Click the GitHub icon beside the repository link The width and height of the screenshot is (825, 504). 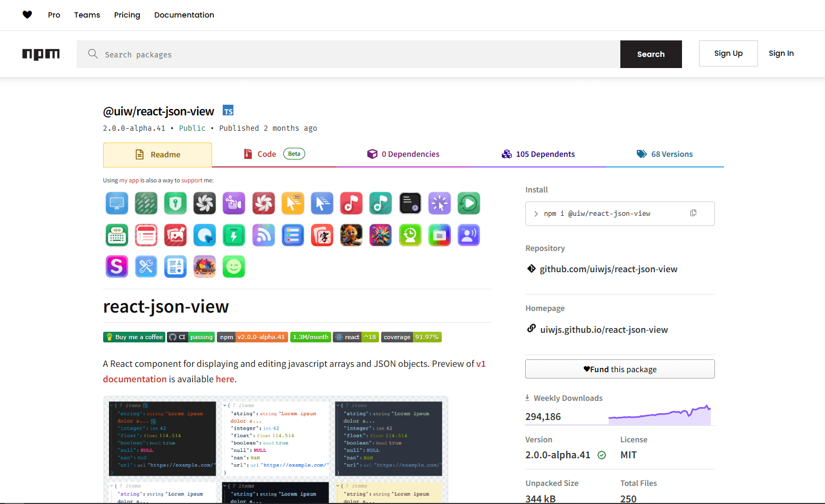click(x=531, y=268)
